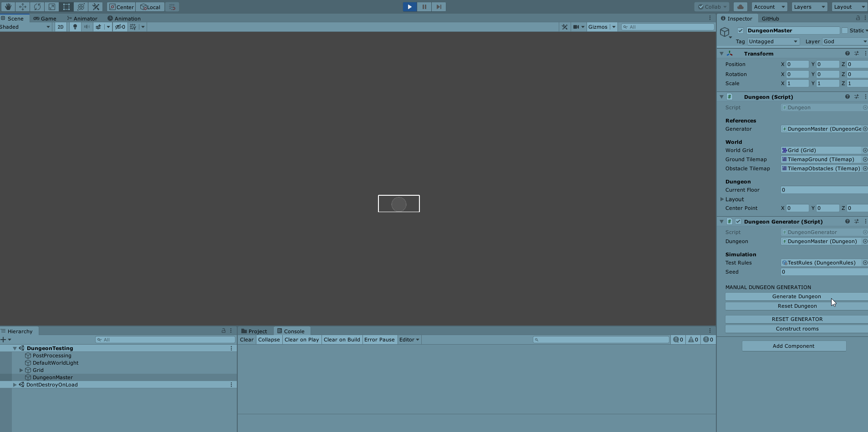Open Transform component presets icon
This screenshot has width=868, height=432.
(857, 53)
